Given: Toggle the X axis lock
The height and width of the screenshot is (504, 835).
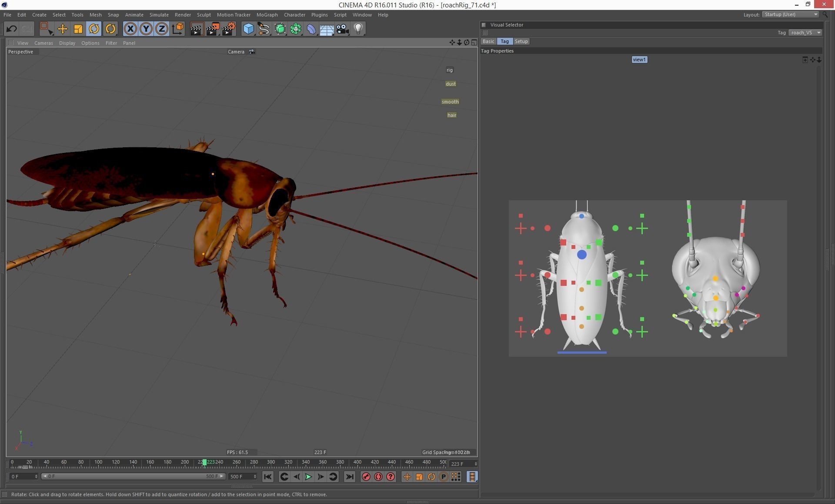Looking at the screenshot, I should 130,29.
